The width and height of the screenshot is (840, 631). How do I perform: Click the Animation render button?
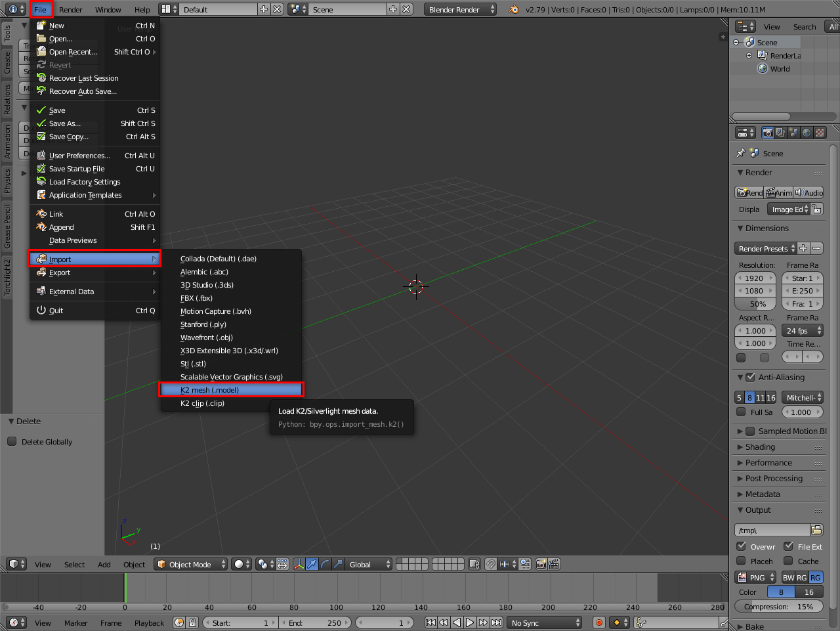tap(779, 192)
